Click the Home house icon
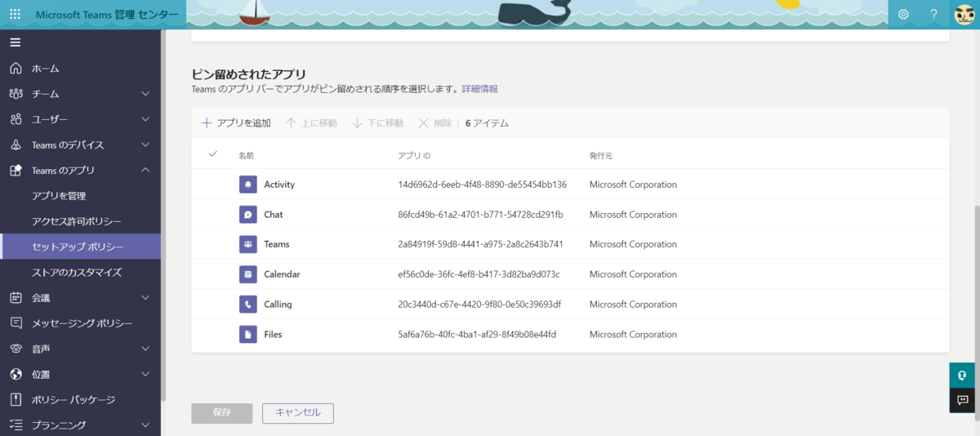 click(x=16, y=69)
